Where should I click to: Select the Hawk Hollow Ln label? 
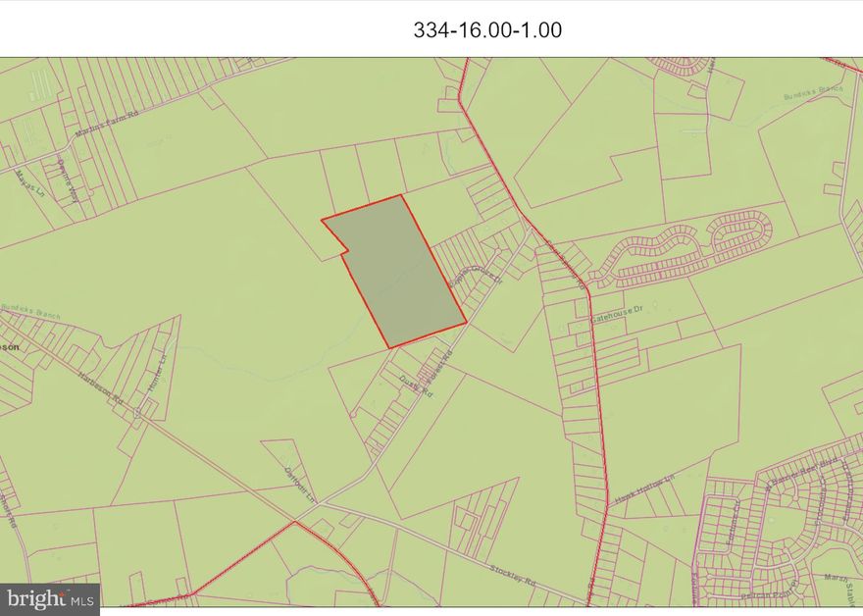point(644,488)
